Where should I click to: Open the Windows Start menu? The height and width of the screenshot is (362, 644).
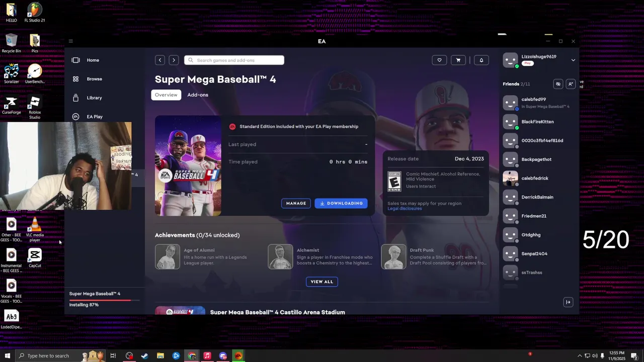click(x=7, y=356)
